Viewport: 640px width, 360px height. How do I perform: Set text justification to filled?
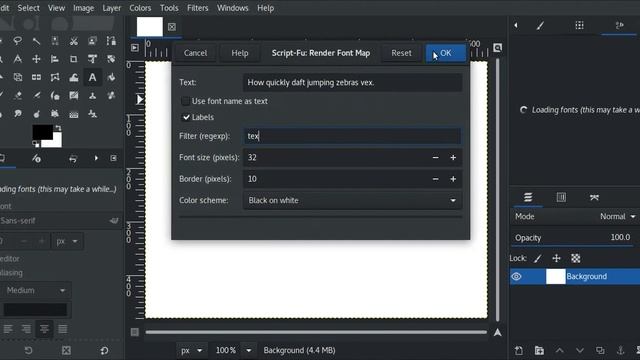pos(62,329)
